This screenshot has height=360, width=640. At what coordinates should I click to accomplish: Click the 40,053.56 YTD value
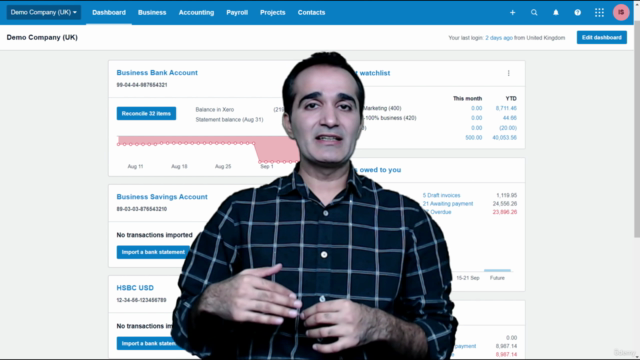(x=504, y=138)
